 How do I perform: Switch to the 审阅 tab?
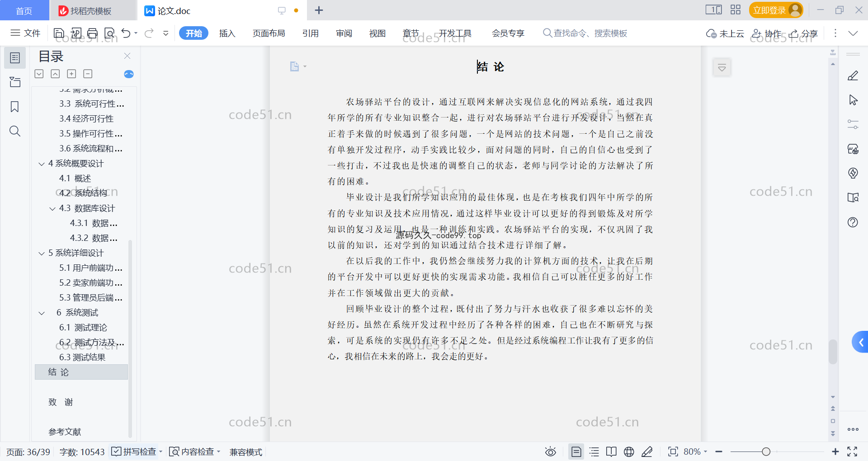pyautogui.click(x=344, y=33)
